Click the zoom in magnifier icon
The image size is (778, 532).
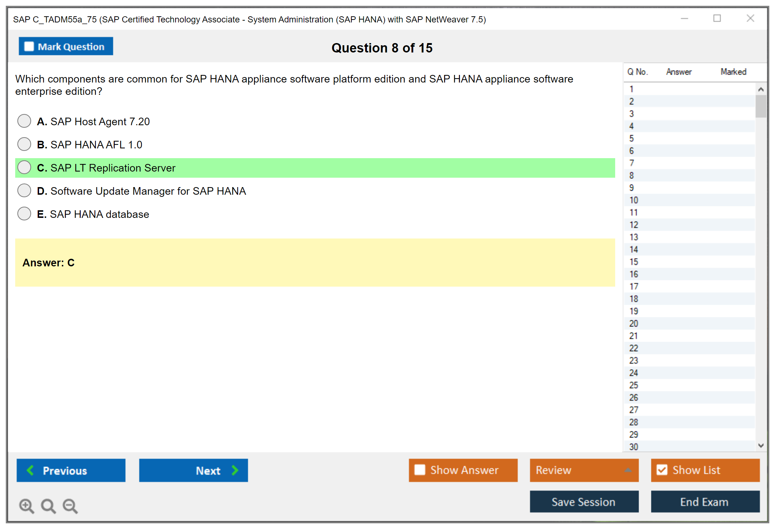point(26,506)
